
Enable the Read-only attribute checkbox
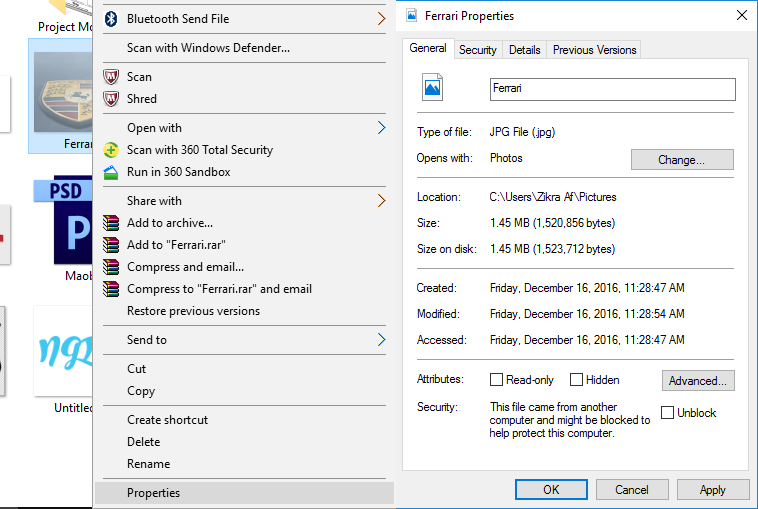coord(496,379)
